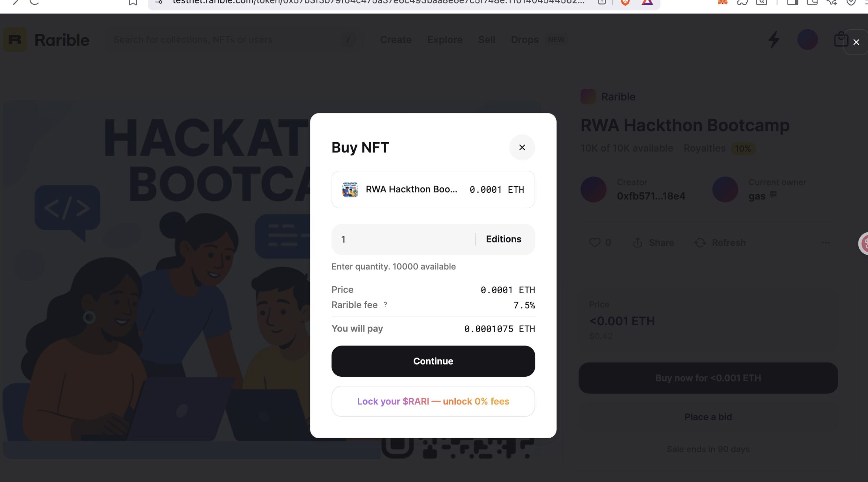868x482 pixels.
Task: Click the RWA Hackthon NFT thumbnail in dialog
Action: tap(350, 189)
